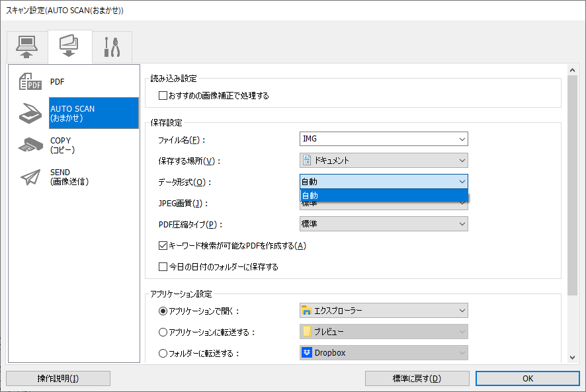Select the アプリケーションで開く radio button
The image size is (586, 392).
click(163, 311)
